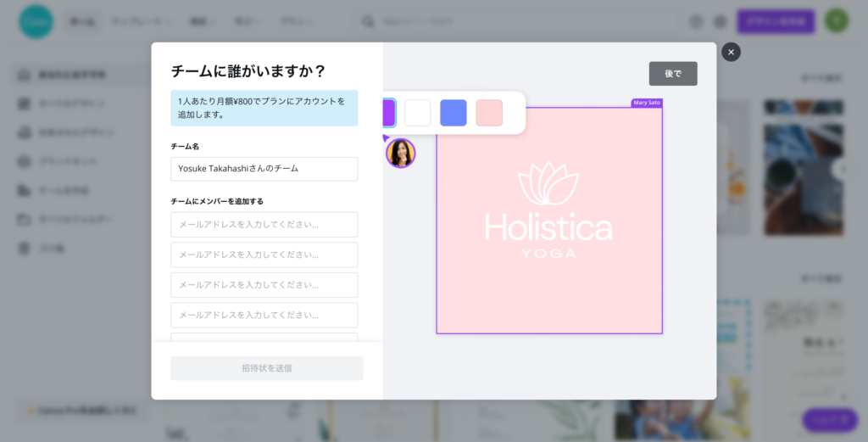The image size is (868, 442).
Task: Click the search magnifier icon in header
Action: (368, 22)
